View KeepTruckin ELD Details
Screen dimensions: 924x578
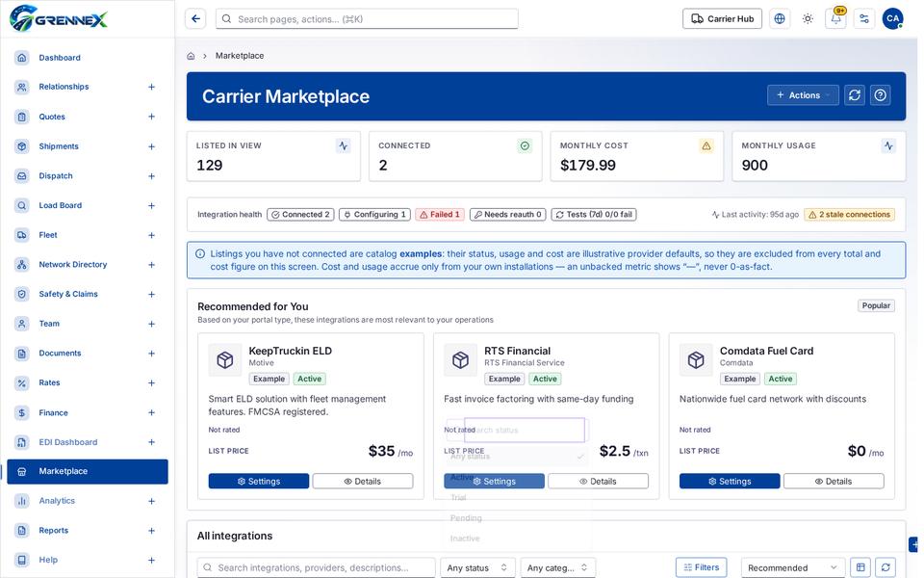363,482
